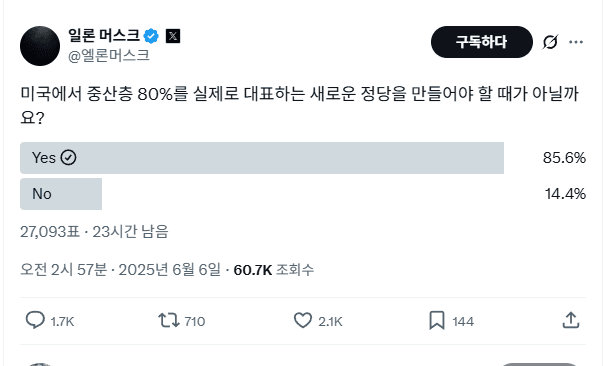Click the 60.7K 조회수 view count
608x366 pixels.
click(273, 269)
